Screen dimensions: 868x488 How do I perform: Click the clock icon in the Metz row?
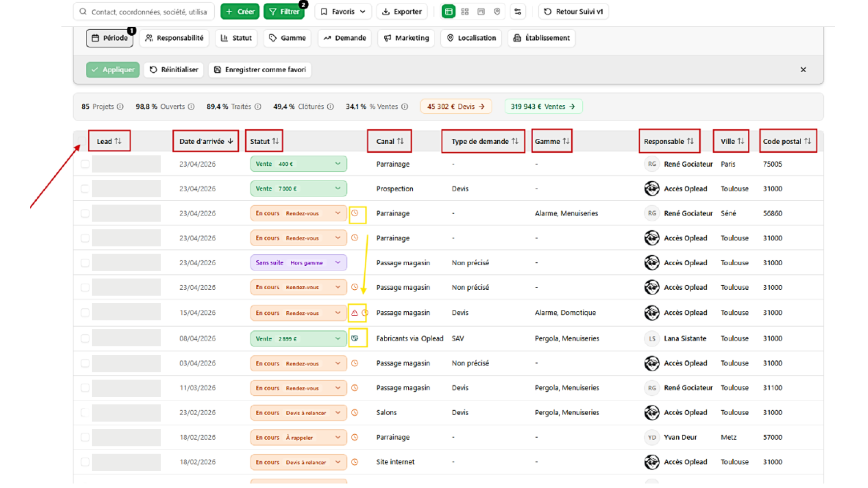pos(355,437)
